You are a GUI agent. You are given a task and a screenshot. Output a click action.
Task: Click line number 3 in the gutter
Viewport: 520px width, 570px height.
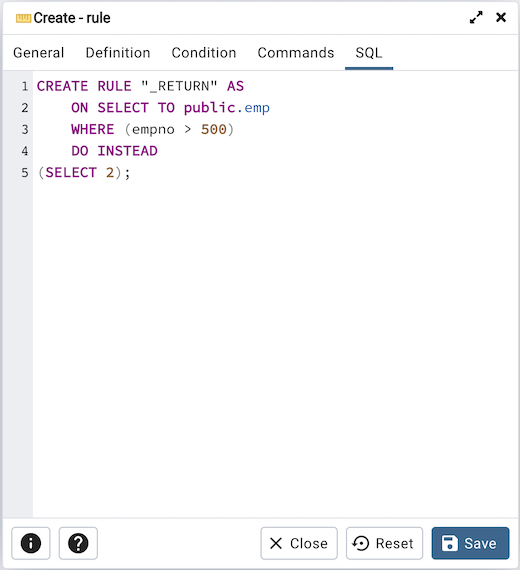(25, 129)
